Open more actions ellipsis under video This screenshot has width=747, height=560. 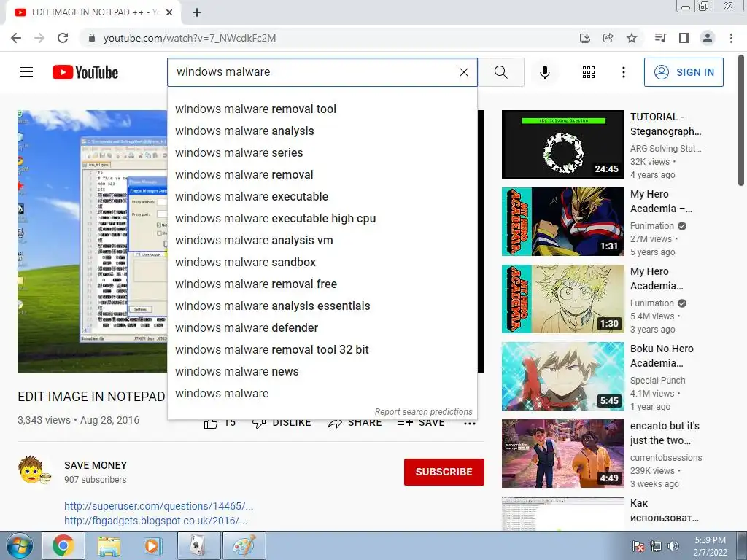[x=470, y=424]
